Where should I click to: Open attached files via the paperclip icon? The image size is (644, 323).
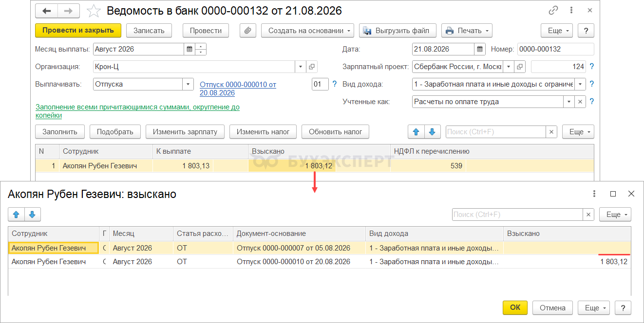point(247,30)
